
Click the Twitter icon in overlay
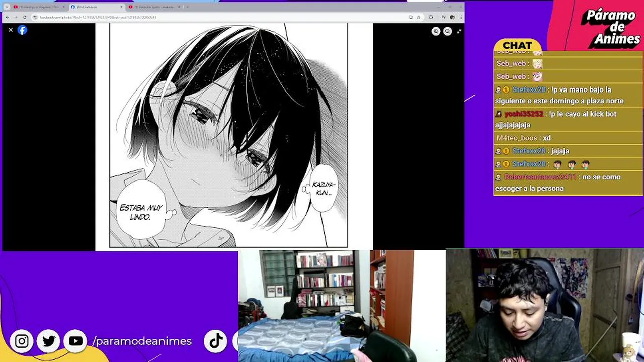(49, 341)
